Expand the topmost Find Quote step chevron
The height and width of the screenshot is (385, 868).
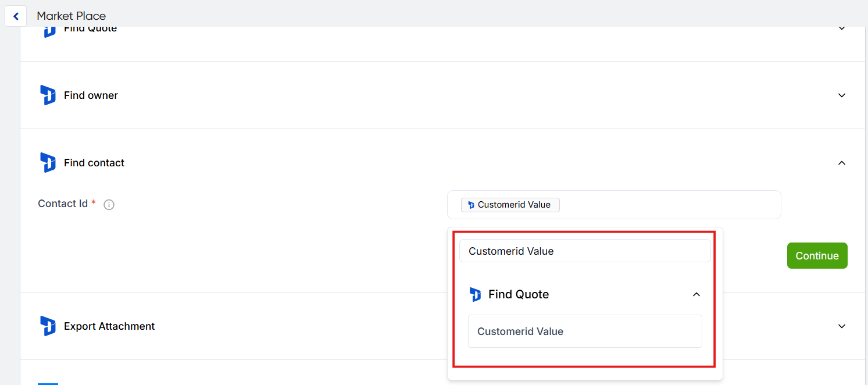click(x=841, y=28)
